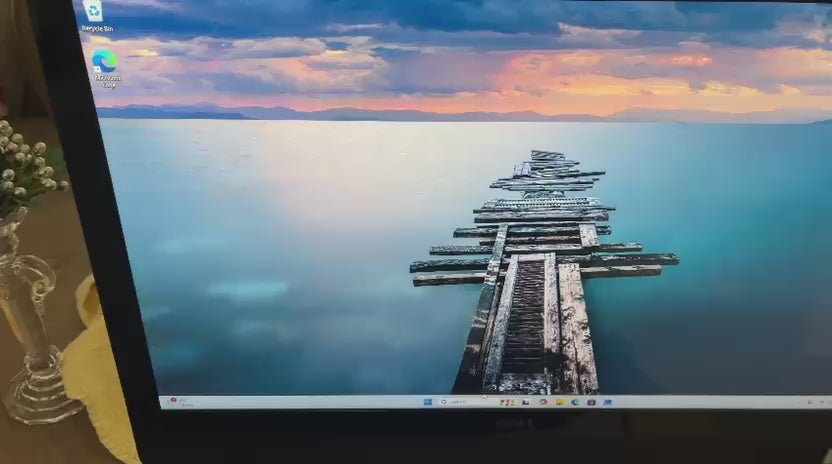Click the wooden pier on the wallpaper
The image size is (832, 464).
[x=530, y=300]
